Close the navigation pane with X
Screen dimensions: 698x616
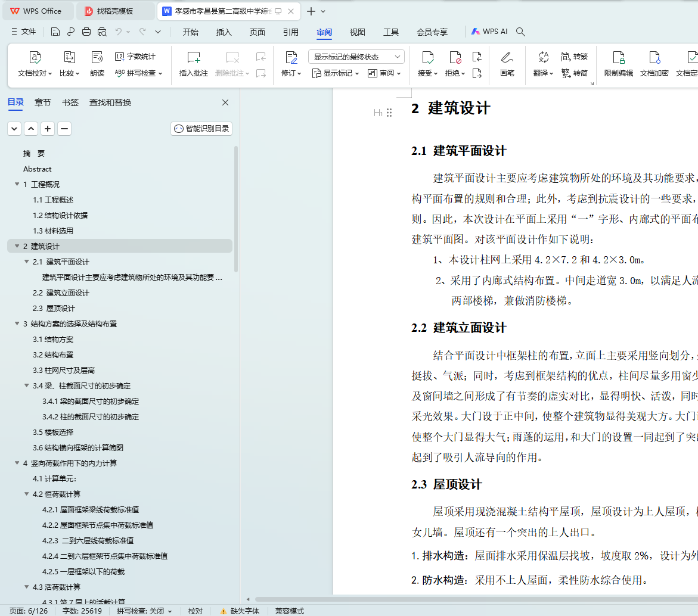click(x=225, y=102)
